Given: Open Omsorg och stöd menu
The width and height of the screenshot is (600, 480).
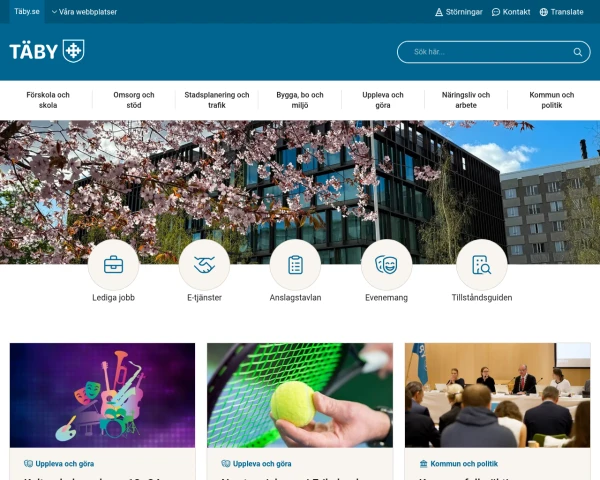Looking at the screenshot, I should coord(134,100).
